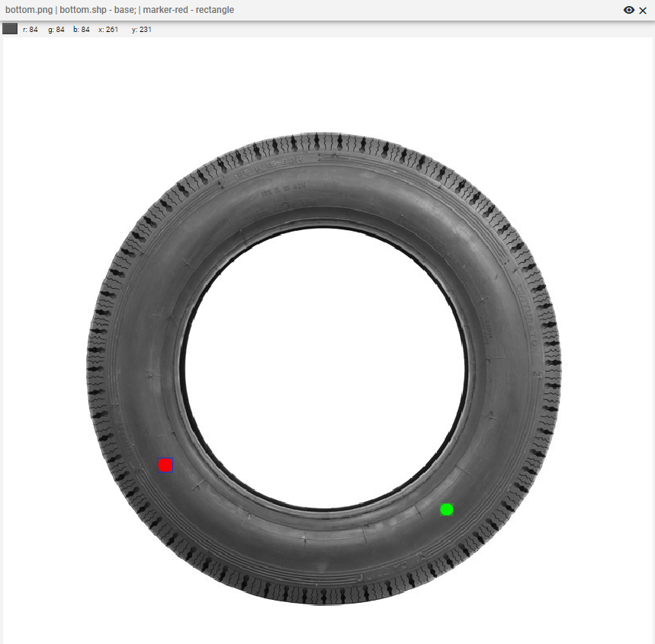655x644 pixels.
Task: Select the green circle marker on tire
Action: tap(447, 509)
